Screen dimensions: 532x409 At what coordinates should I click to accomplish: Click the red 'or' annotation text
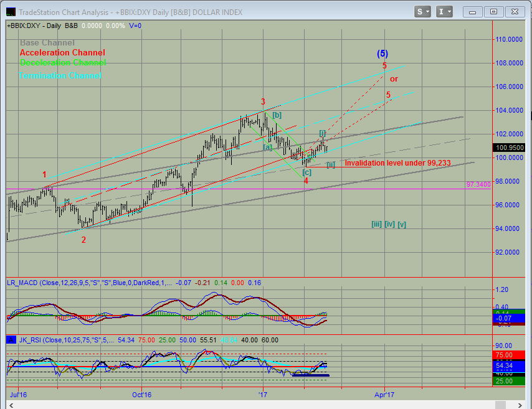(x=394, y=79)
